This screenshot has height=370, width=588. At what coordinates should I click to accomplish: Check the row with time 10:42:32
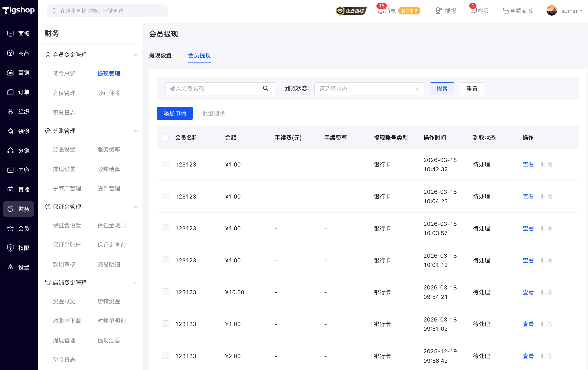click(165, 164)
